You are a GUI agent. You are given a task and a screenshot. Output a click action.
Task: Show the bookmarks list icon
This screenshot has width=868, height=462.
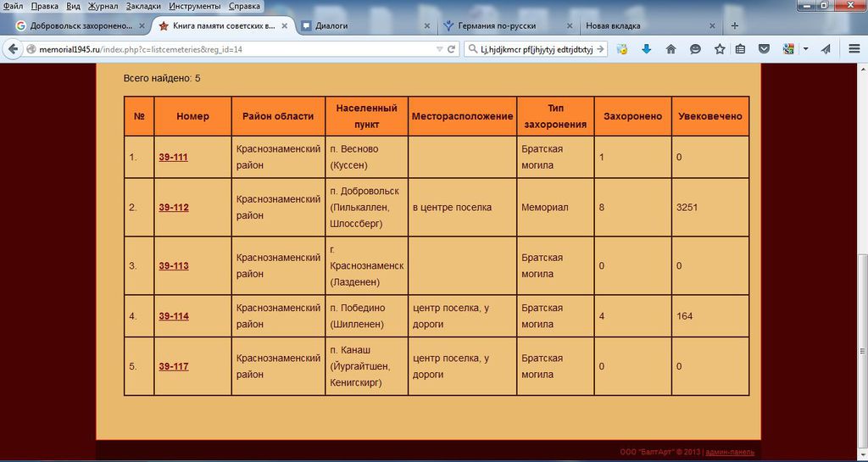[x=740, y=49]
